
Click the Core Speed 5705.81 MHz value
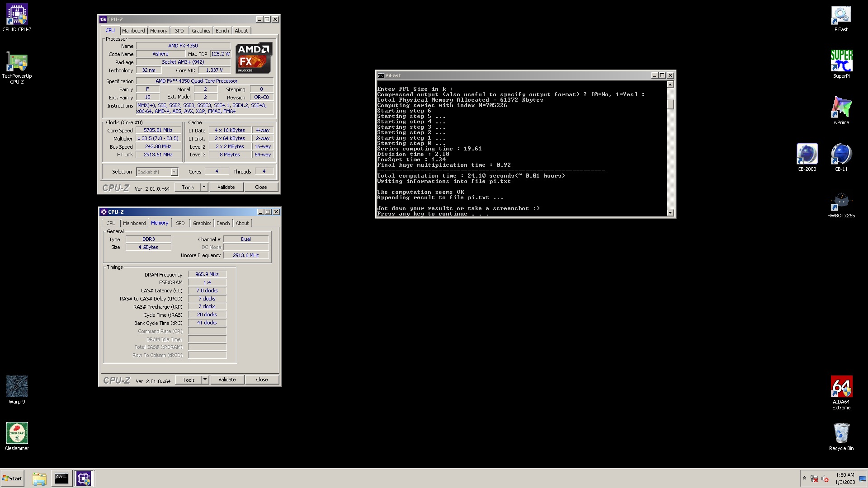pyautogui.click(x=158, y=130)
